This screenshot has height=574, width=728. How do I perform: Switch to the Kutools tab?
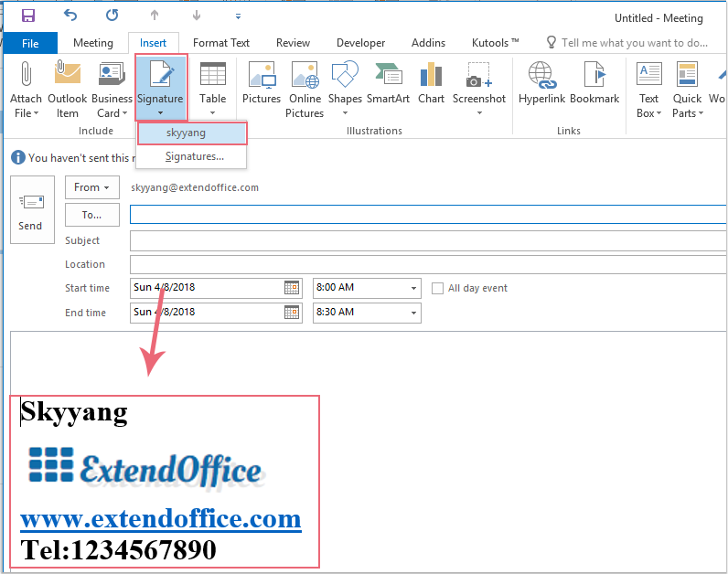pos(495,43)
